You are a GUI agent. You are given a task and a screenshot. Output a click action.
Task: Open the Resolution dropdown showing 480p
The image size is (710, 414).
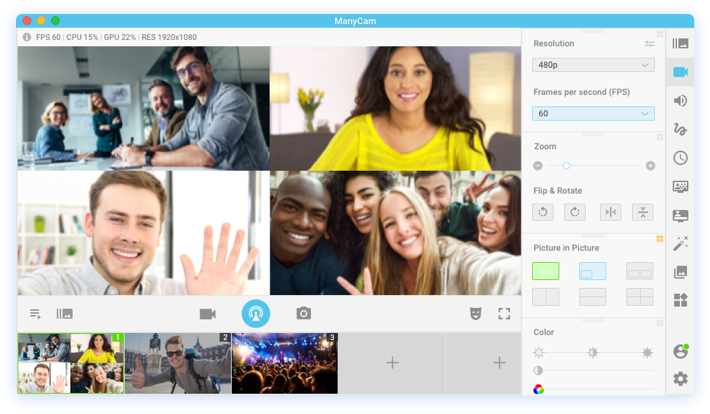point(593,65)
